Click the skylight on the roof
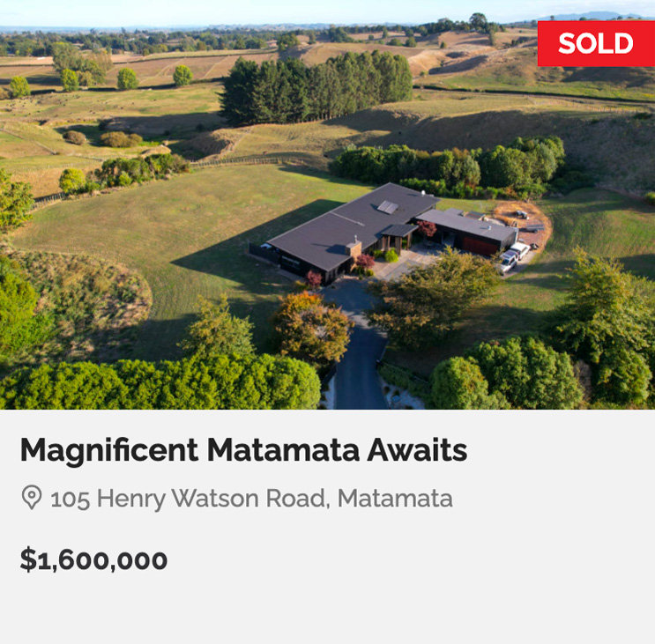 (388, 207)
